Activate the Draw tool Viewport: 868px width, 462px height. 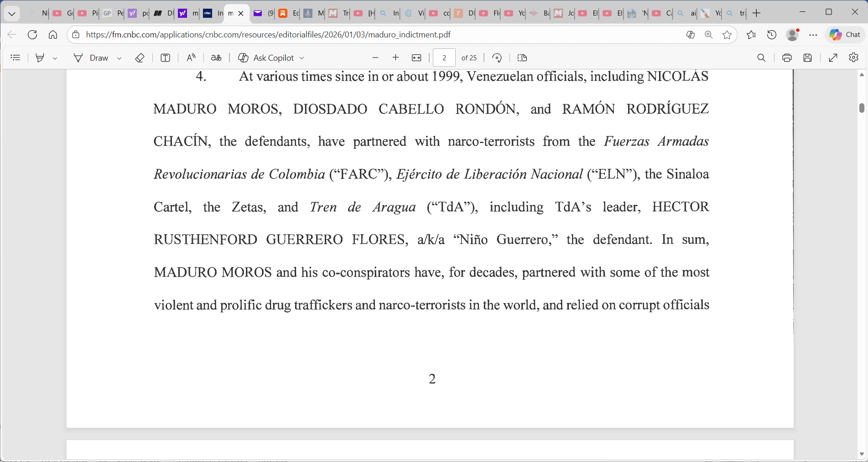coord(91,58)
